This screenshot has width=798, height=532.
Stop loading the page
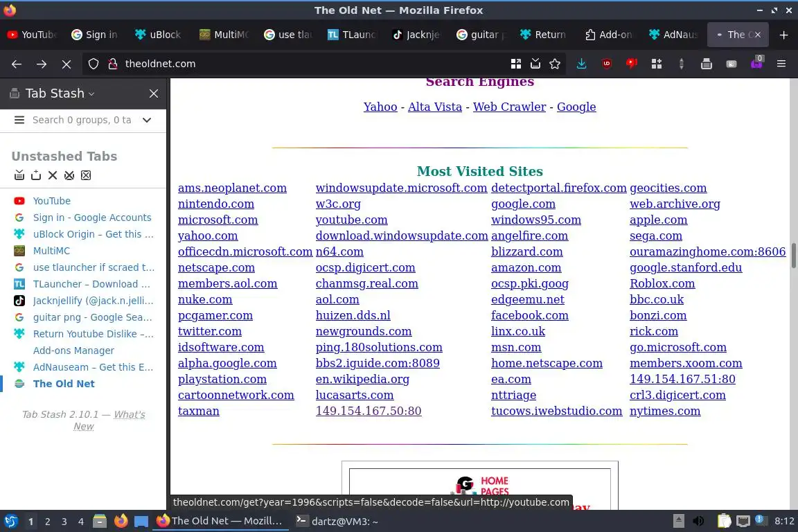[x=66, y=64]
